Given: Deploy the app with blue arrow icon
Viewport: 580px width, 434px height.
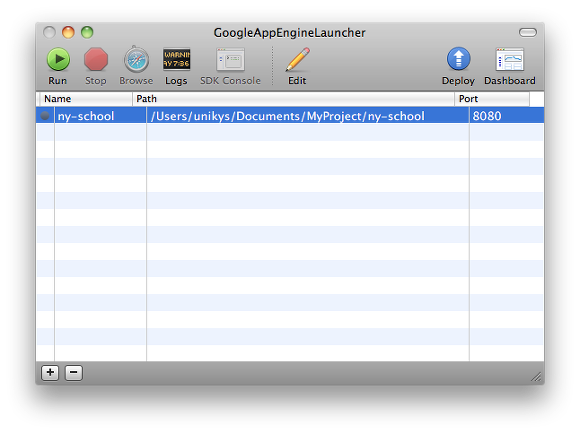Looking at the screenshot, I should coord(458,59).
